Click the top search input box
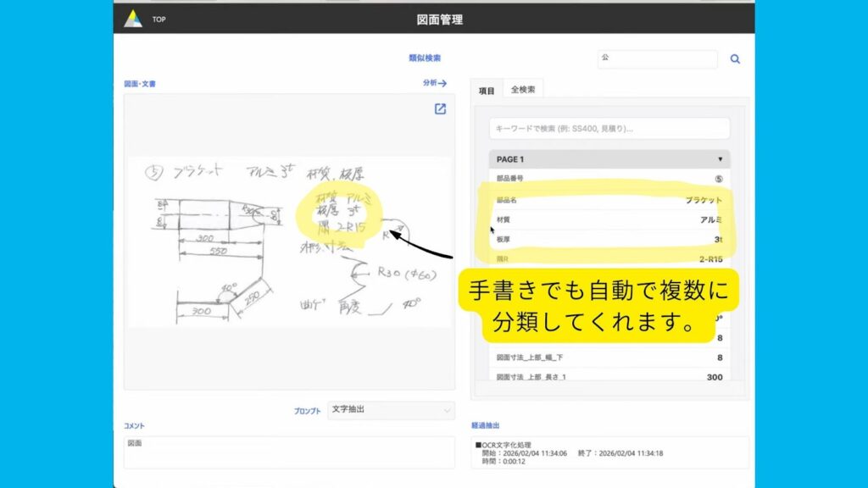This screenshot has width=868, height=488. [657, 59]
